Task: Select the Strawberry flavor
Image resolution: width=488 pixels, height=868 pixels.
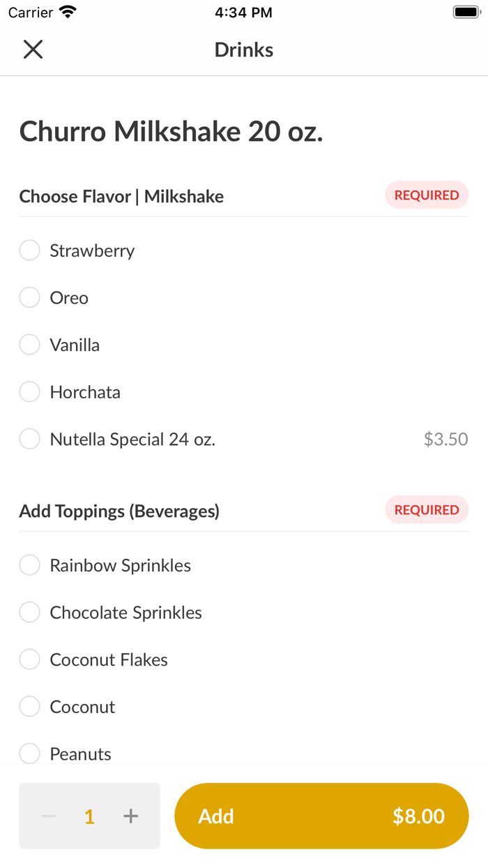Action: (29, 250)
